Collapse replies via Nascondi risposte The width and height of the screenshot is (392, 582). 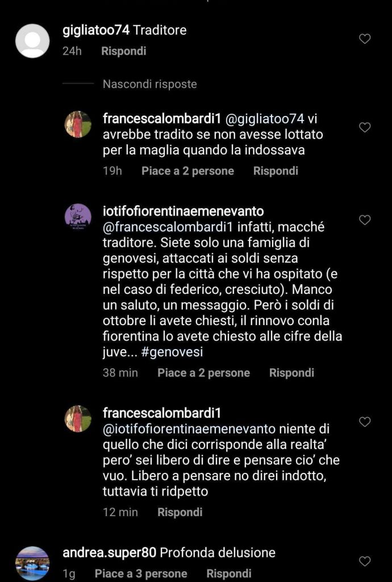tap(150, 84)
